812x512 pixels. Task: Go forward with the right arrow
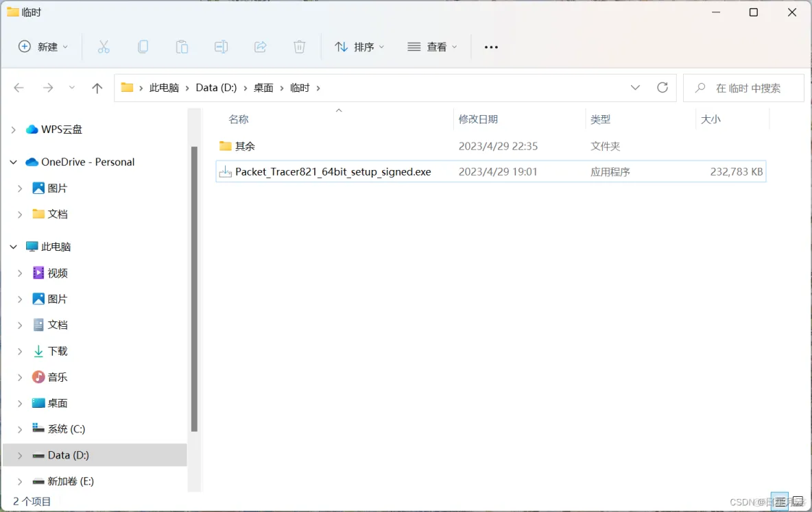(48, 88)
